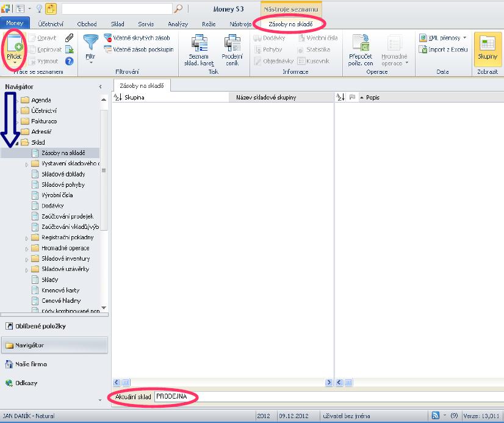Switch to the Obchod ribbon tab

87,24
